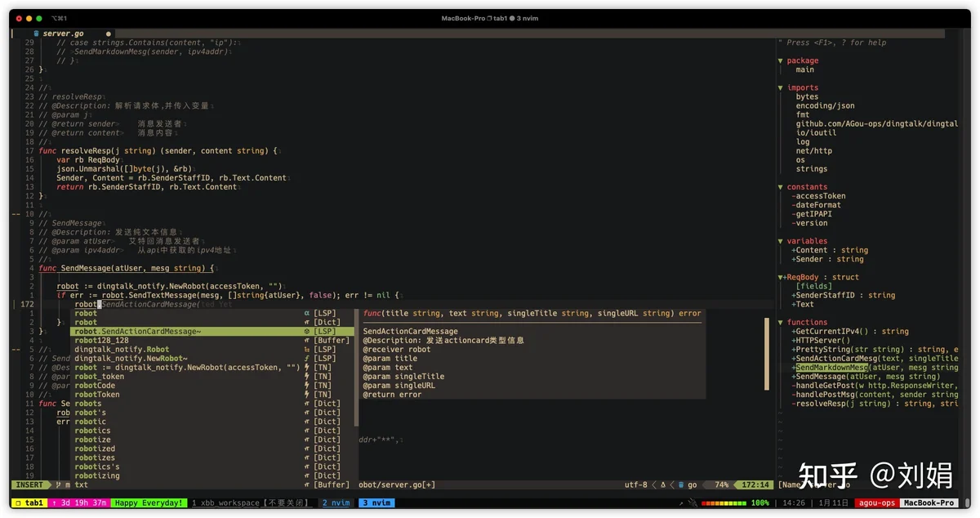Click the snippet icon of robot_token entry
This screenshot has height=518, width=980.
306,376
